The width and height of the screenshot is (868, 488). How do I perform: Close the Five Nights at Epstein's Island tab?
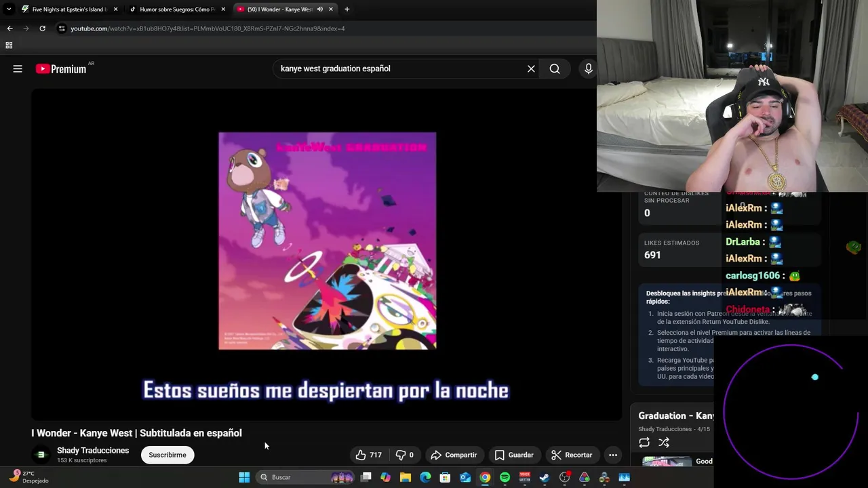[115, 9]
